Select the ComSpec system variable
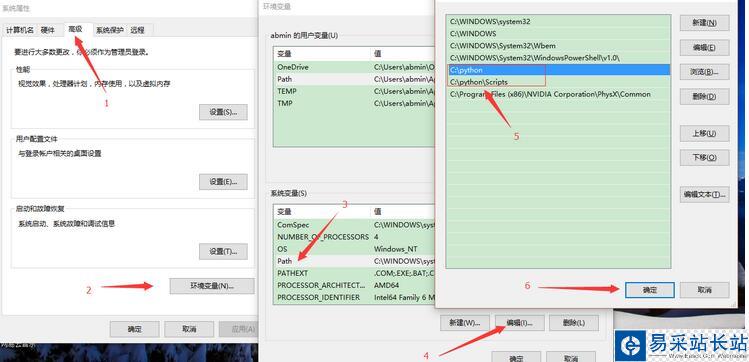Viewport: 749px width, 362px height. pos(354,224)
